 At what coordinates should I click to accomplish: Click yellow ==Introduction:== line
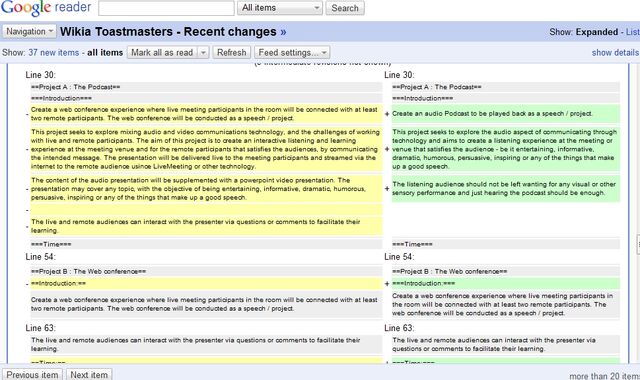[206, 283]
